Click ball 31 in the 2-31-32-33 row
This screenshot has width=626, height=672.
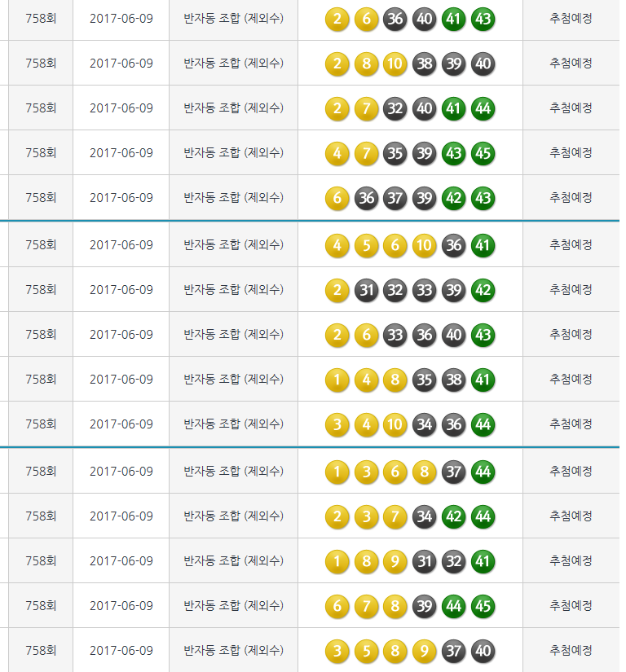tap(367, 290)
